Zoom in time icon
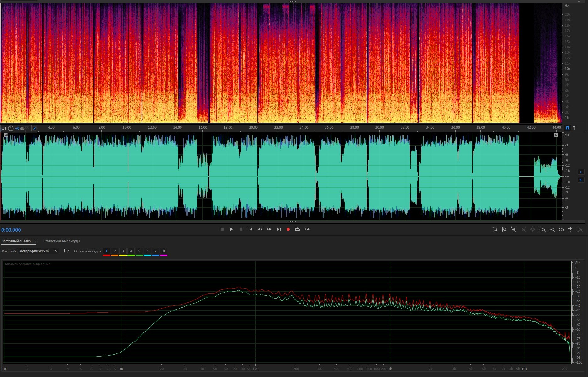 514,230
